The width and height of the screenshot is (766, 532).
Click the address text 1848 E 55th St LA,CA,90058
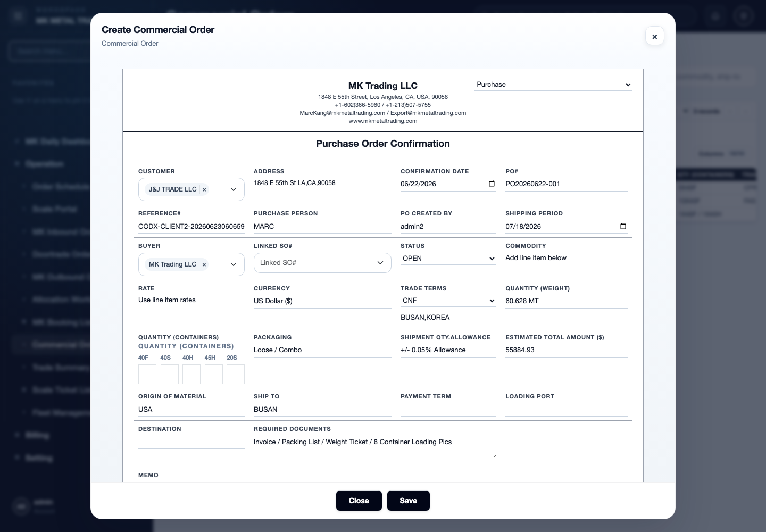(x=295, y=183)
